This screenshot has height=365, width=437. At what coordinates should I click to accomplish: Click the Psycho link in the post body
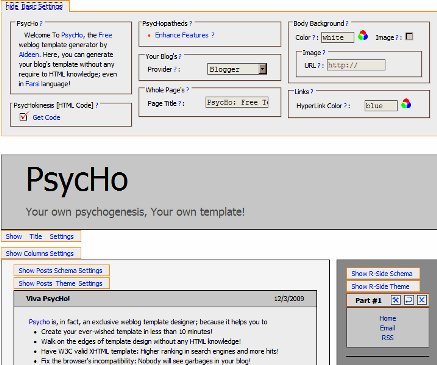tap(39, 322)
